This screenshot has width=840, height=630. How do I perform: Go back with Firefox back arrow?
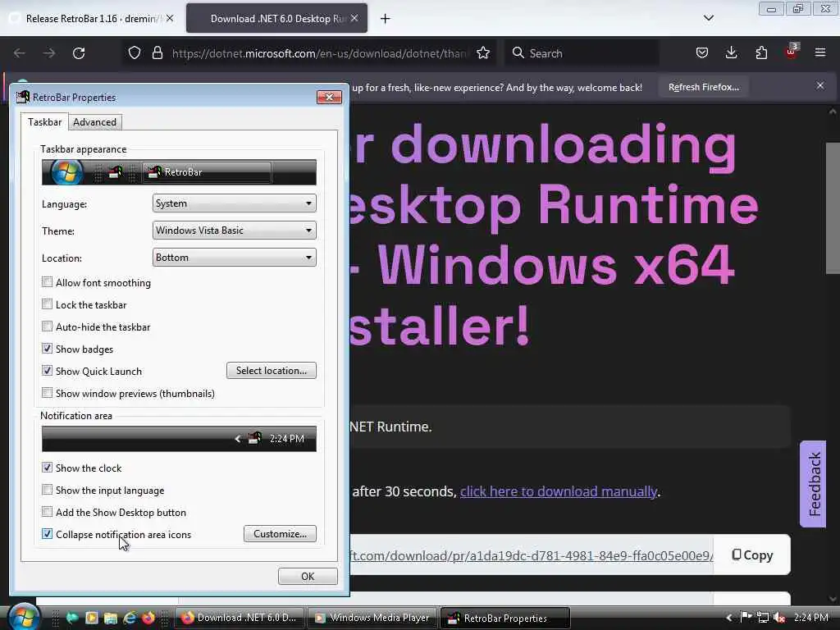(x=20, y=53)
